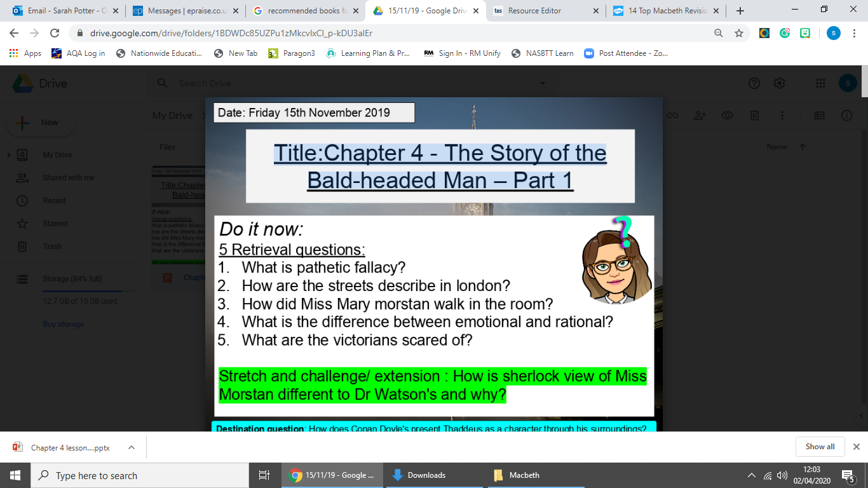Click the taskbar volume icon

[782, 475]
